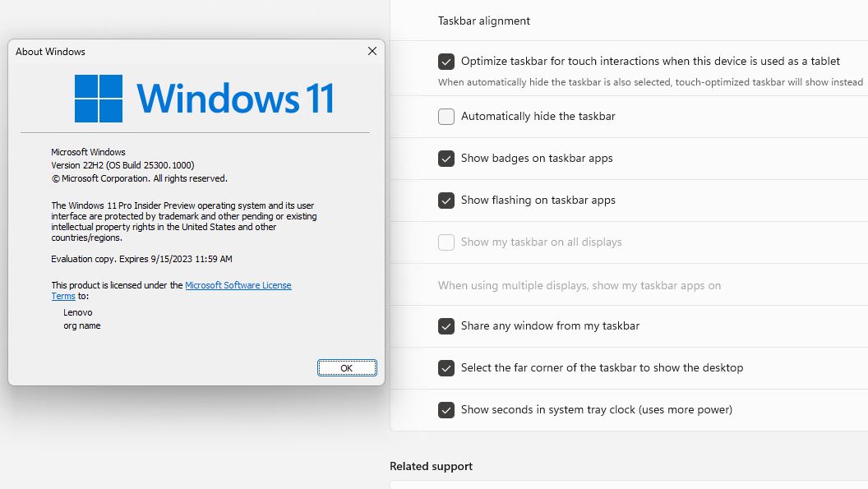Disable Share any window from my taskbar

coord(446,325)
